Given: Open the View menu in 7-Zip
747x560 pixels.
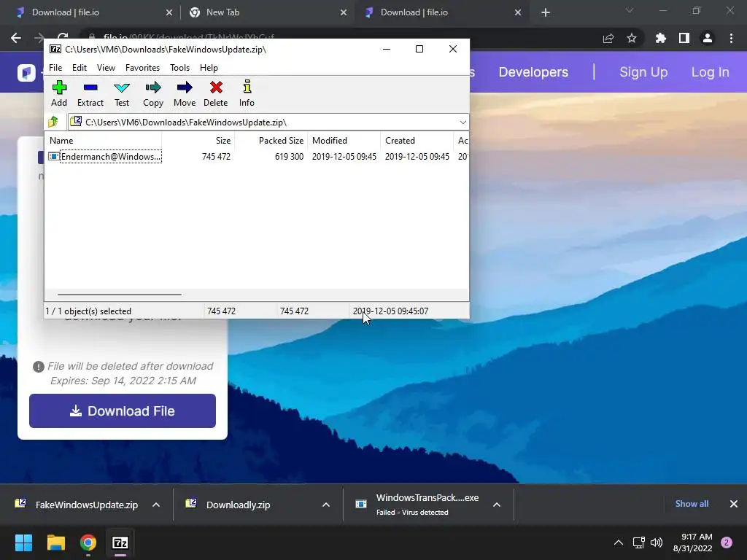Looking at the screenshot, I should pyautogui.click(x=106, y=68).
